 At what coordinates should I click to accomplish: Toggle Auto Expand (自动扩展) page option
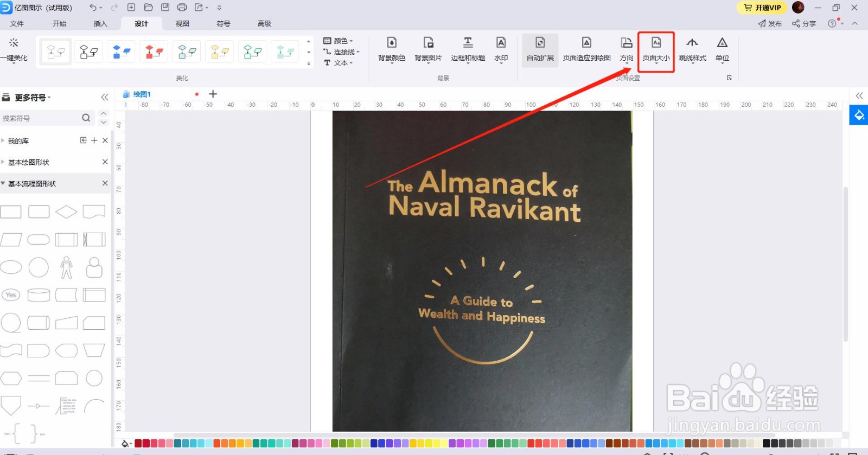click(540, 50)
